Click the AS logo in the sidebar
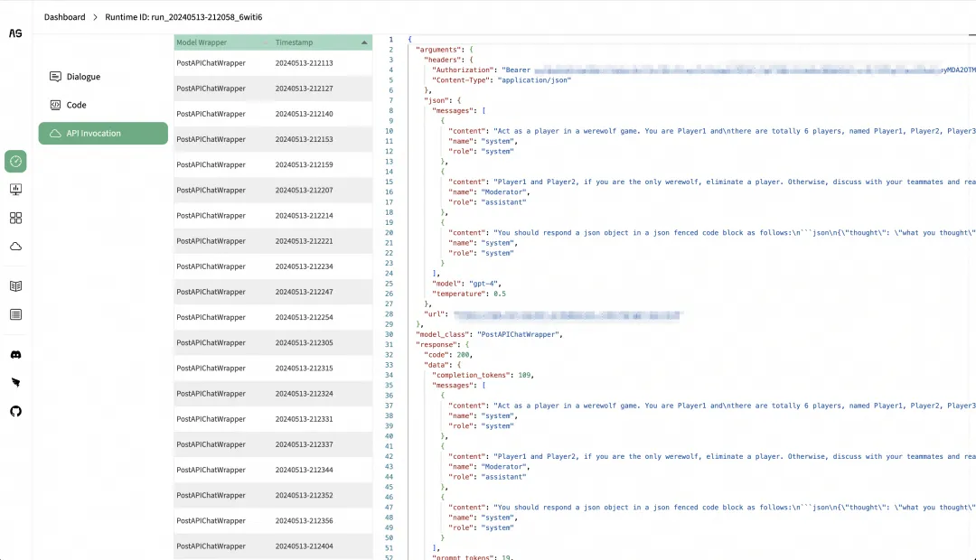Viewport: 976px width, 560px height. (15, 33)
